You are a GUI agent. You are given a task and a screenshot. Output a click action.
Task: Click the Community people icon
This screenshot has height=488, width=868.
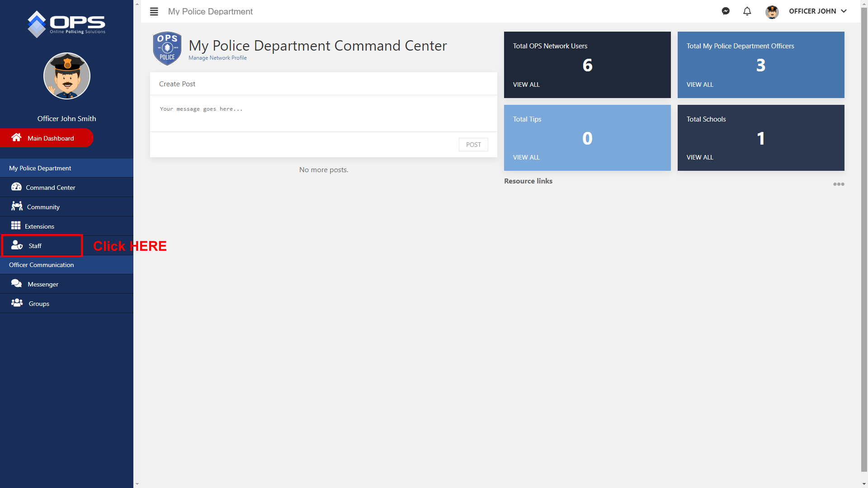(17, 206)
